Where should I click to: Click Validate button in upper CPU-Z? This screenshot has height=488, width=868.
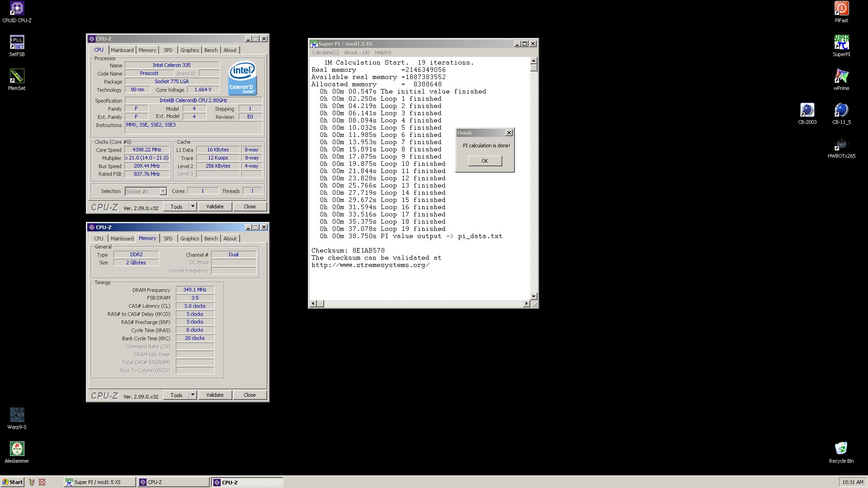point(215,206)
